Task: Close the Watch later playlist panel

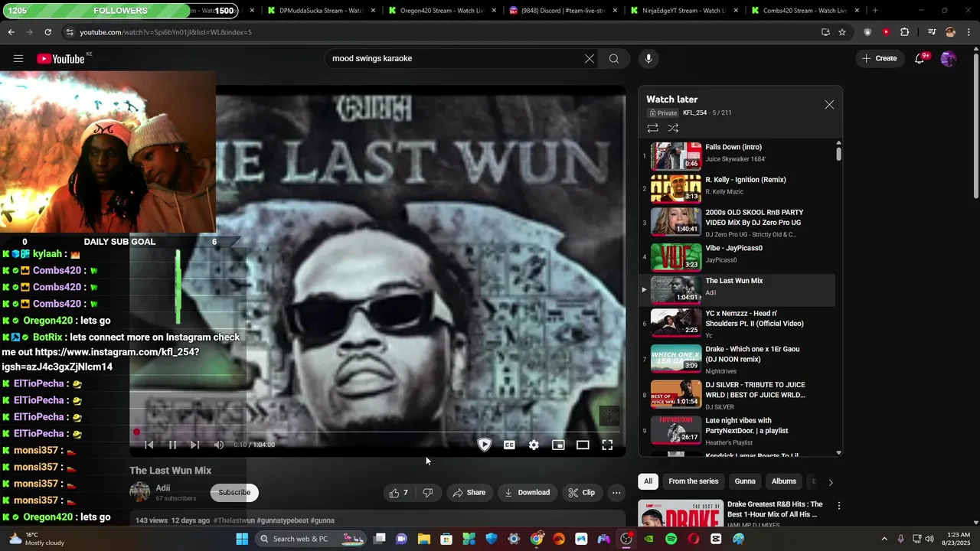Action: click(x=829, y=105)
